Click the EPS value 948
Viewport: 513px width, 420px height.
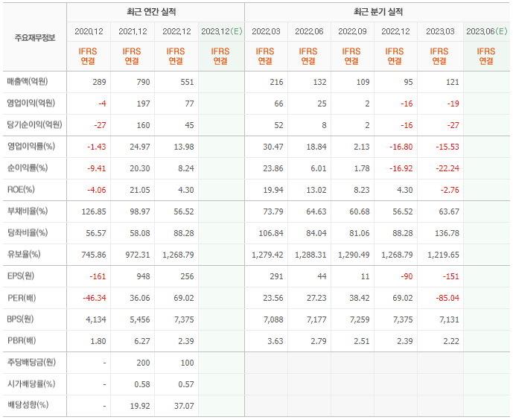click(143, 276)
